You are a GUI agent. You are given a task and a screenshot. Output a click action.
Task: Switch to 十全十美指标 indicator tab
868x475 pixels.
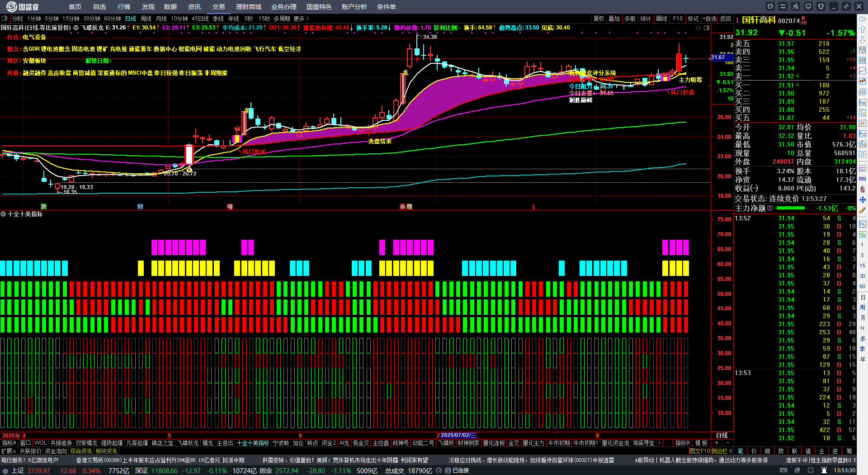point(253,443)
